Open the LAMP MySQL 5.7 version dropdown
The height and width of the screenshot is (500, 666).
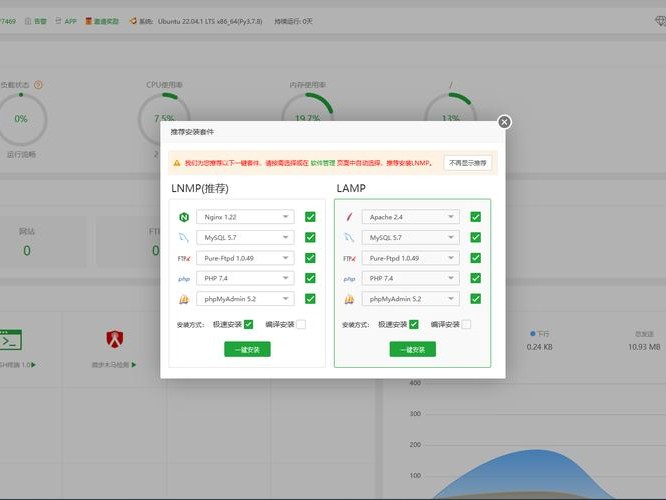(x=411, y=237)
